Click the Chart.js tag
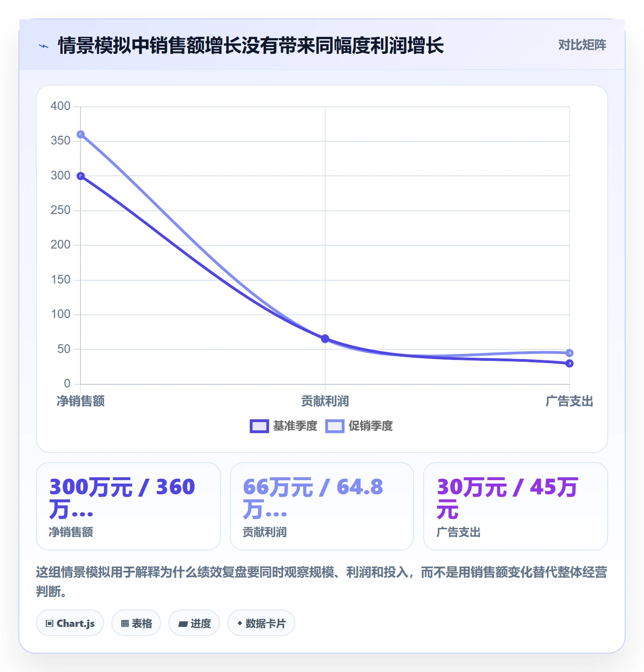 tap(70, 623)
